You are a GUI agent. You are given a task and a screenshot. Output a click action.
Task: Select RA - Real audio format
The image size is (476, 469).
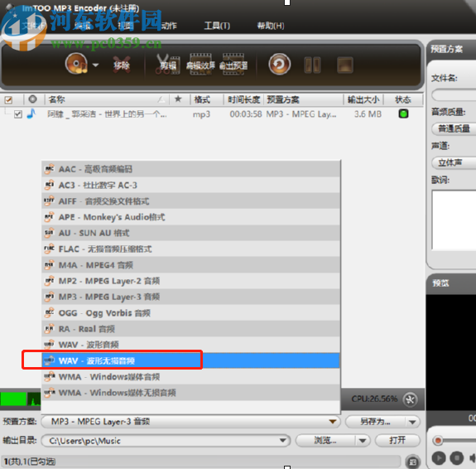pos(190,329)
